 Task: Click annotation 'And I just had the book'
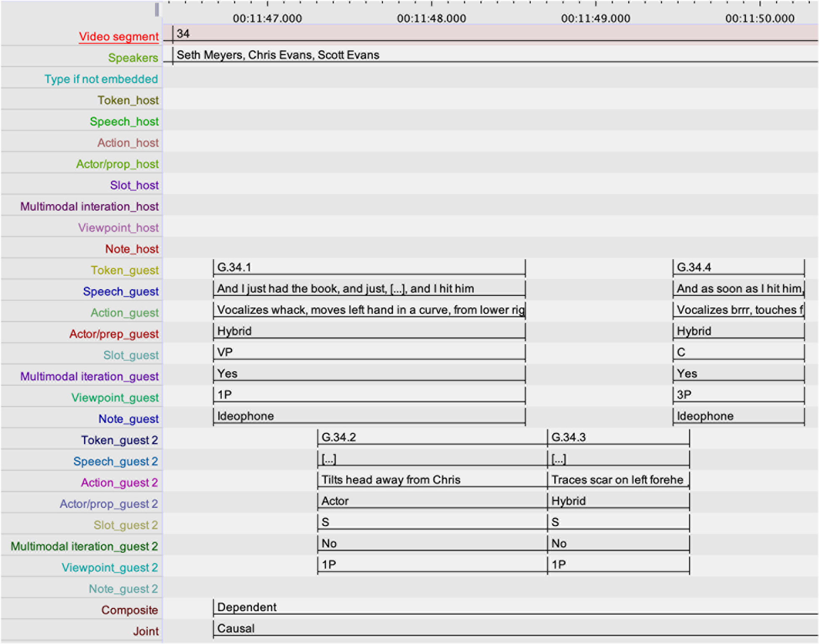pos(369,289)
